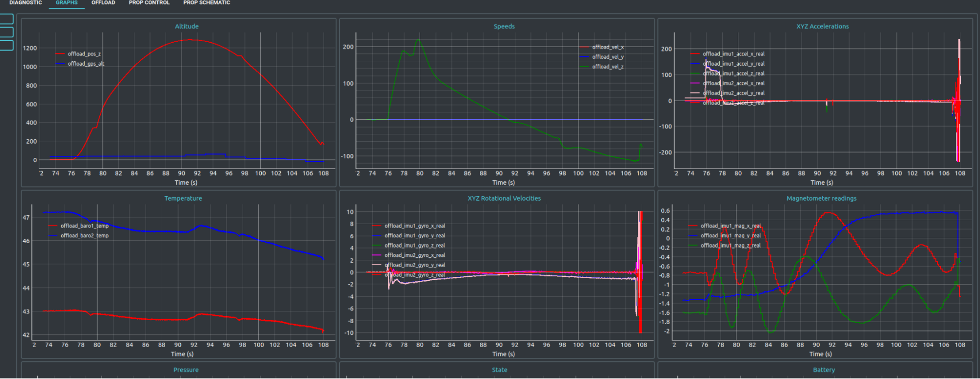Screen dimensions: 980x379
Task: Click the Battery plot title
Action: coord(824,370)
